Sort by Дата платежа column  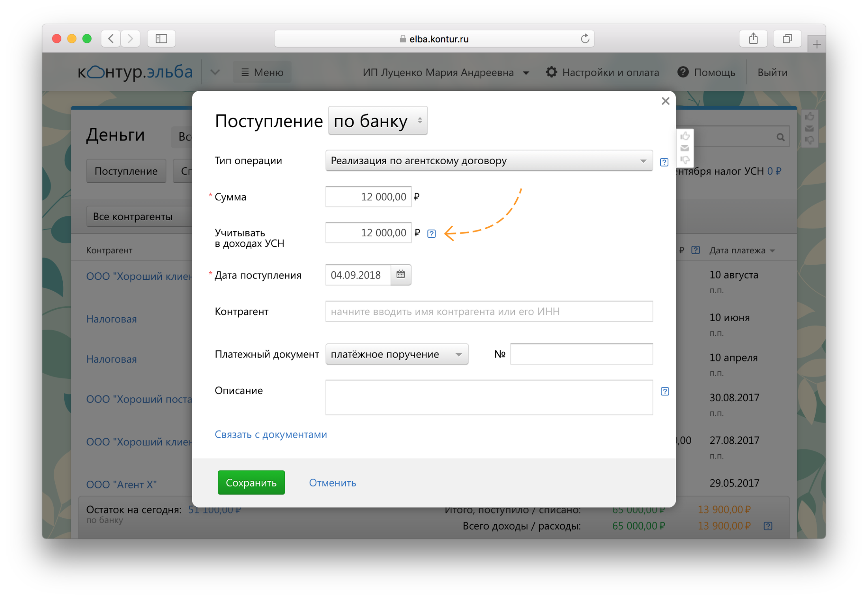(741, 250)
